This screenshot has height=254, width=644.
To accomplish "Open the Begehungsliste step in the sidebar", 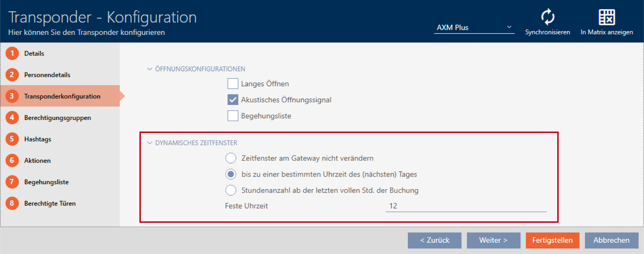I will pyautogui.click(x=46, y=182).
